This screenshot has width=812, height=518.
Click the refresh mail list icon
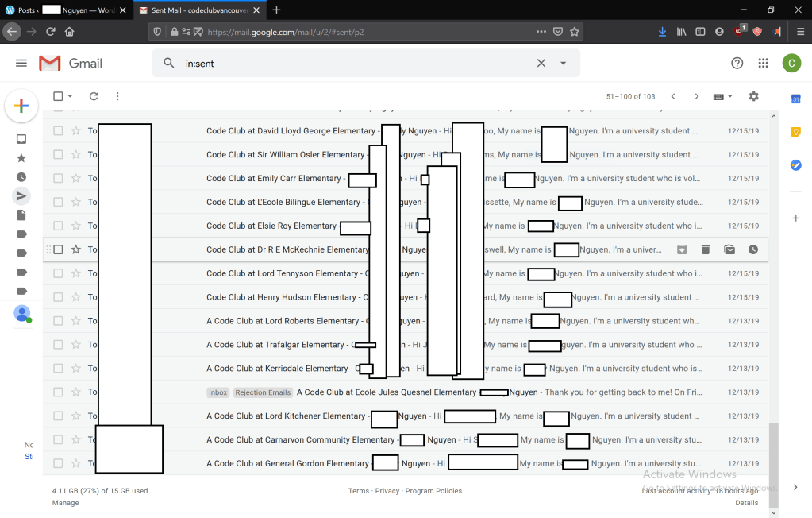[94, 96]
